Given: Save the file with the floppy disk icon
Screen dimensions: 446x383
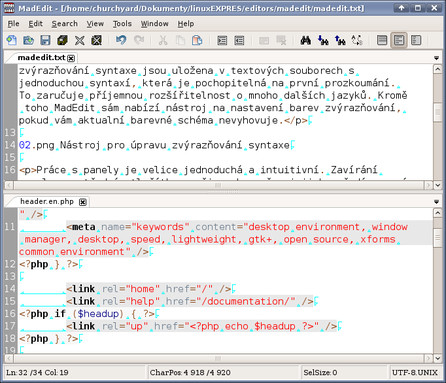Looking at the screenshot, I should pos(45,40).
